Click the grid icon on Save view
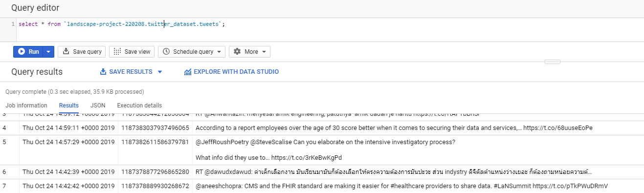The image size is (644, 193). (x=117, y=51)
